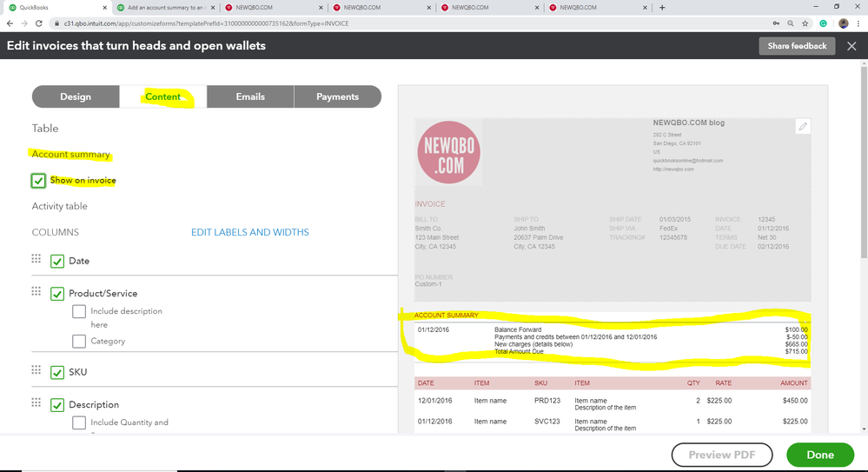Viewport: 868px width, 472px height.
Task: Click the Table heading on left panel
Action: coord(45,129)
